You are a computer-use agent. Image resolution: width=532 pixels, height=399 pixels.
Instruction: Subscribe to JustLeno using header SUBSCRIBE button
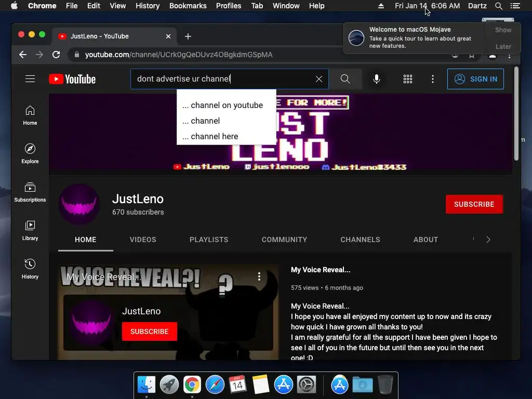474,204
